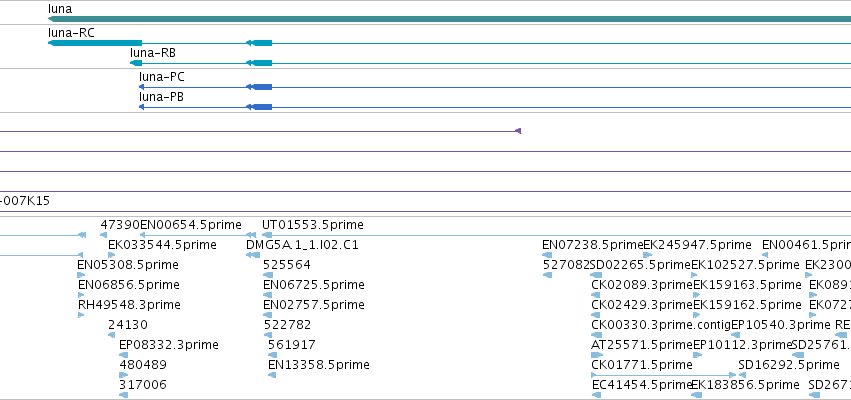851x400 pixels.
Task: Click RH49548.3prime EST label
Action: pyautogui.click(x=129, y=305)
